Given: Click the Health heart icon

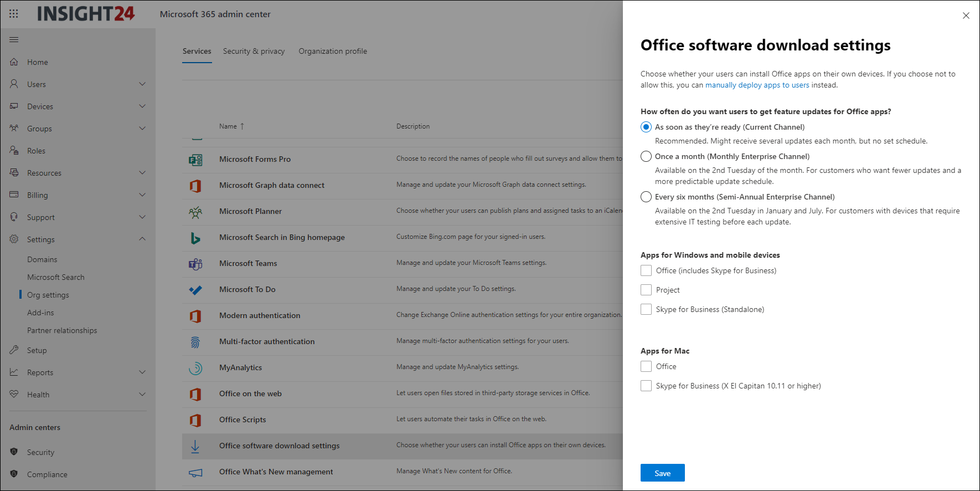Looking at the screenshot, I should [x=14, y=394].
